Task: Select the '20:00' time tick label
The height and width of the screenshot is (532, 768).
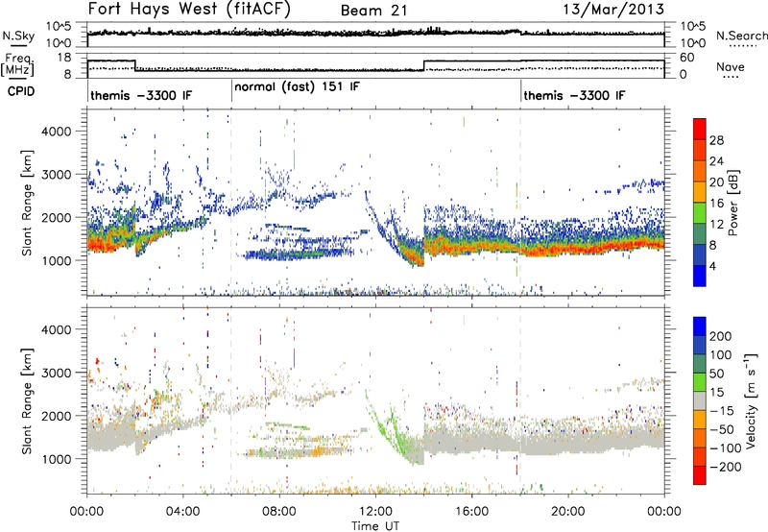Action: click(x=568, y=512)
